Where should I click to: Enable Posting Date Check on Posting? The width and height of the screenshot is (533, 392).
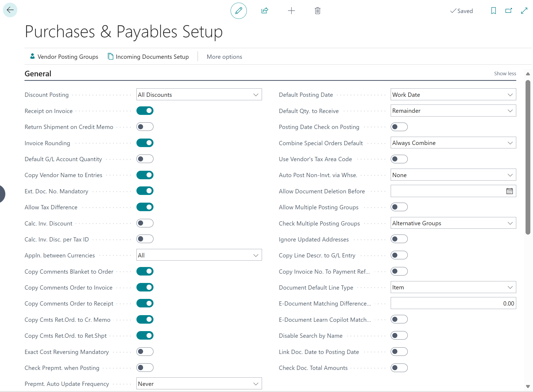pos(399,127)
